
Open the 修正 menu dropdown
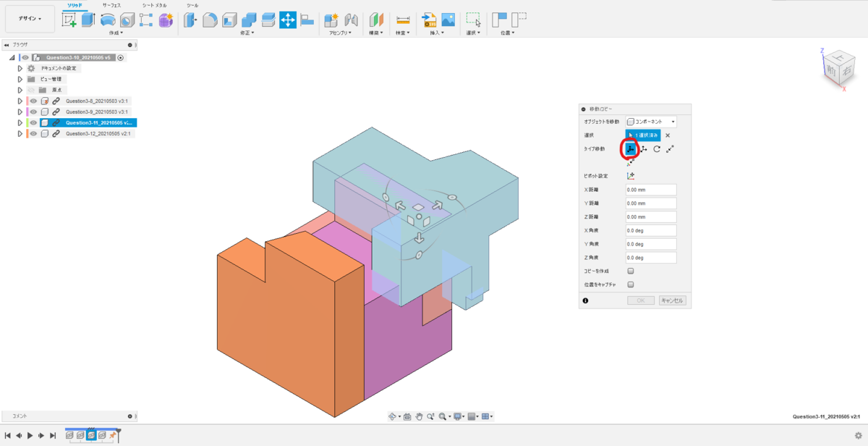[x=248, y=33]
